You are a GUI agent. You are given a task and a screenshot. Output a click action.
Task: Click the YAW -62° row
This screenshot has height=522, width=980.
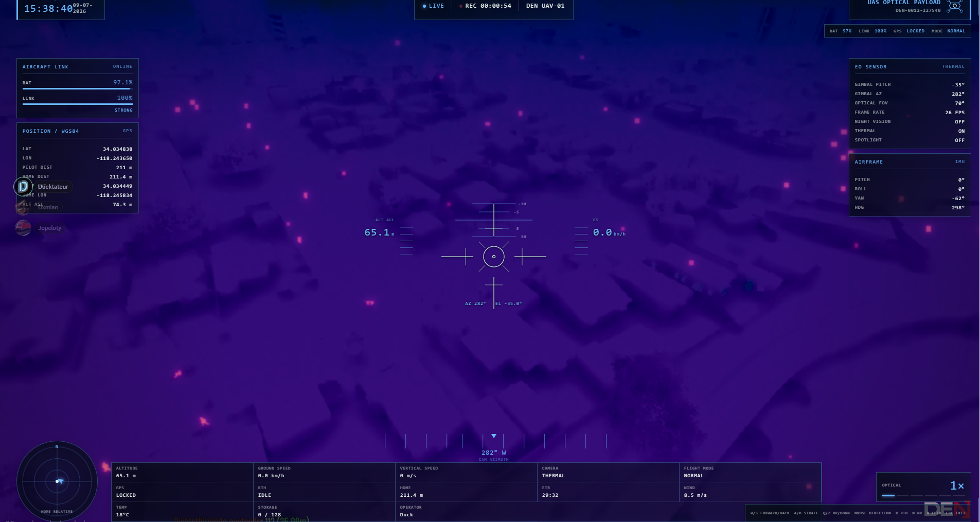point(910,199)
